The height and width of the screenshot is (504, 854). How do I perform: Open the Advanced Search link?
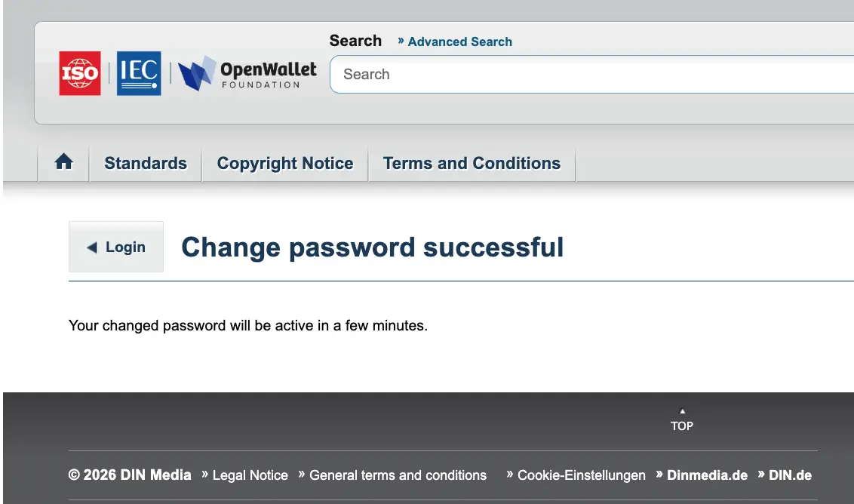coord(459,41)
